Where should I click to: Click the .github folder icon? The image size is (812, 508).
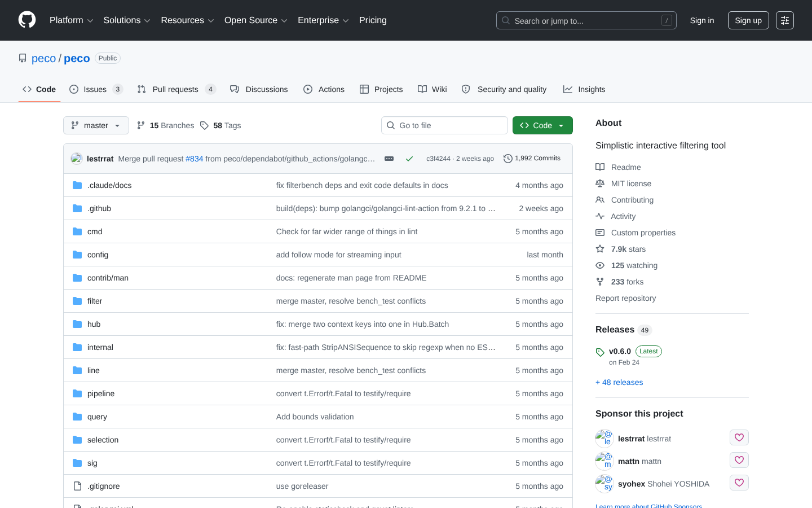tap(77, 208)
